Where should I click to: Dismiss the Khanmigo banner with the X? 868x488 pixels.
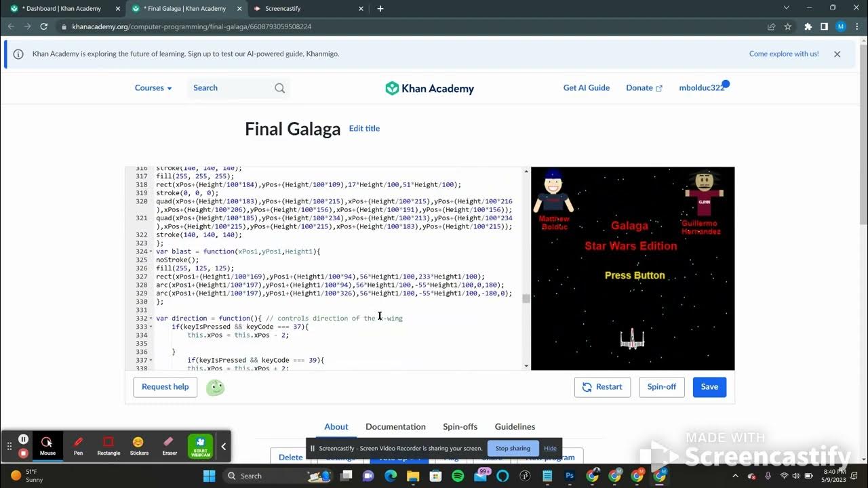pyautogui.click(x=837, y=54)
